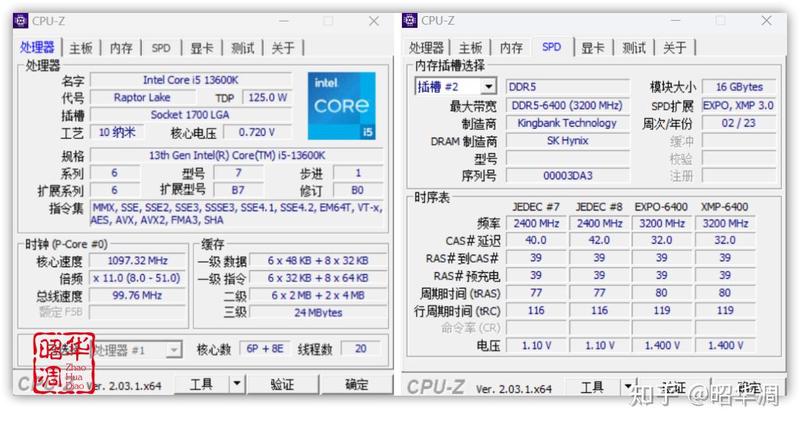Click the CPU-Z app icon in left window title bar
This screenshot has height=428, width=800.
20,21
